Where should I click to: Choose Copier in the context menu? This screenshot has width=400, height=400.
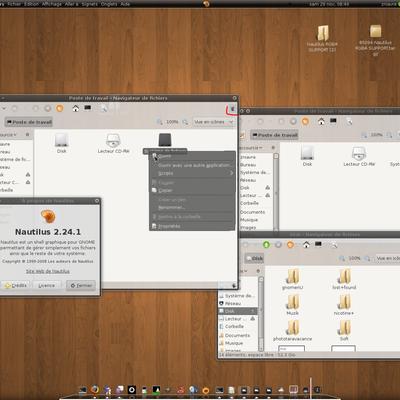(x=192, y=190)
